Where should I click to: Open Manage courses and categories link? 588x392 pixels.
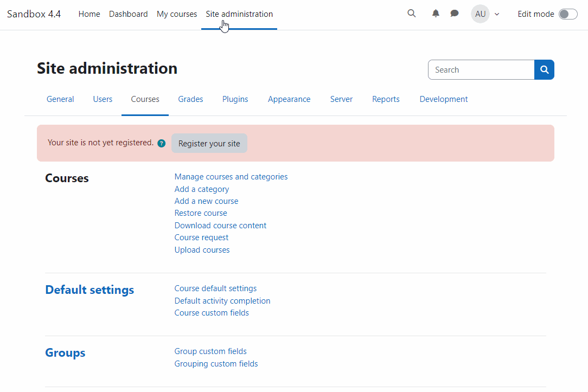coord(231,177)
